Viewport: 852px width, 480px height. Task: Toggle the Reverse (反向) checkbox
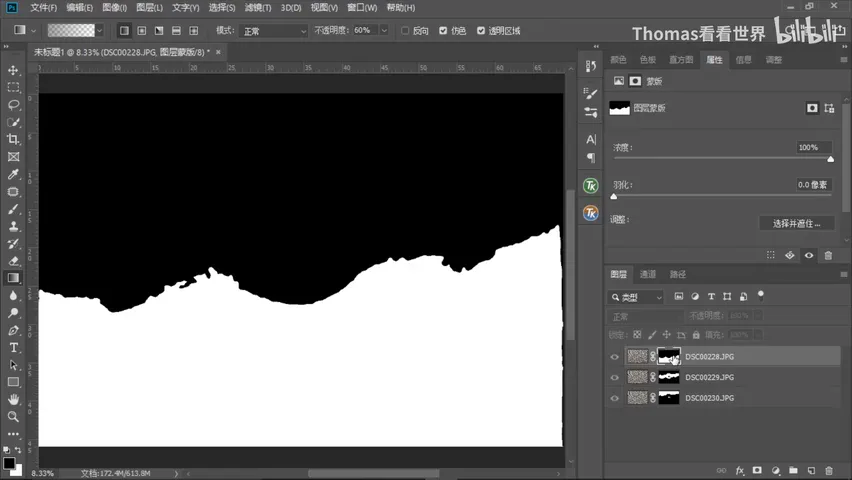[x=405, y=31]
